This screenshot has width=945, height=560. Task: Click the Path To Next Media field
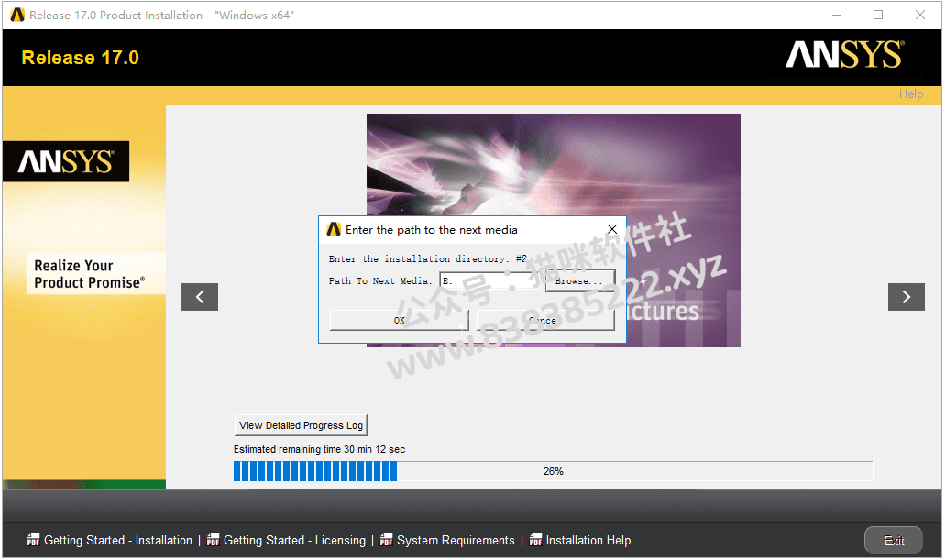(491, 280)
